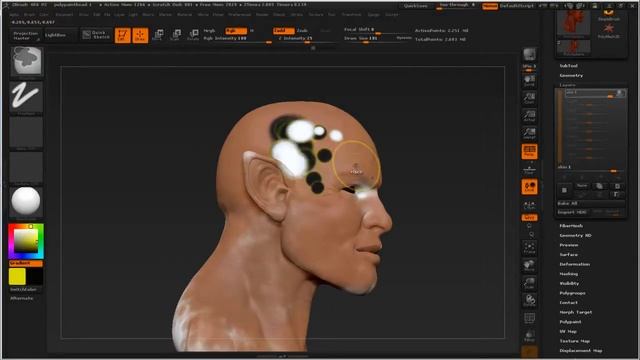
Task: Select the Rotate transform tool in top shelf
Action: point(193,35)
